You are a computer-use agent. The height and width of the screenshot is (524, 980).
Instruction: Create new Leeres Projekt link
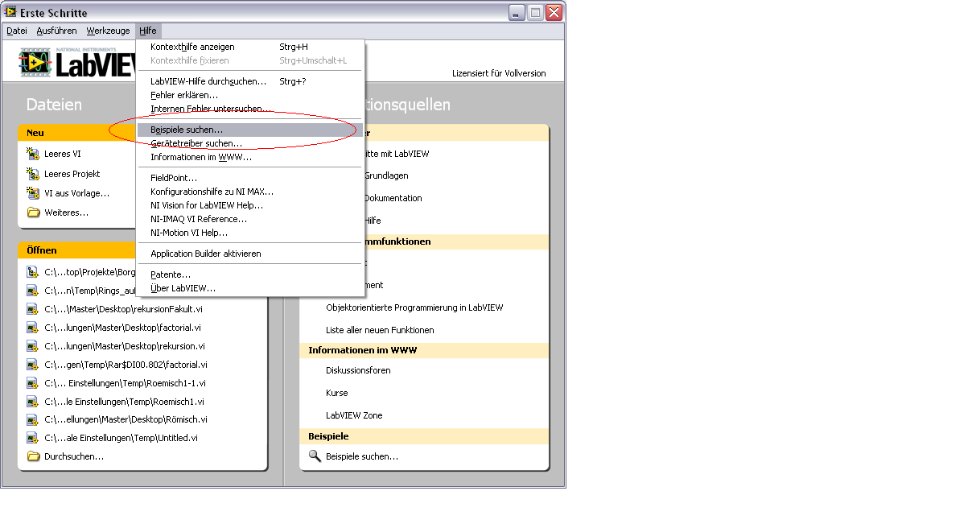point(72,174)
